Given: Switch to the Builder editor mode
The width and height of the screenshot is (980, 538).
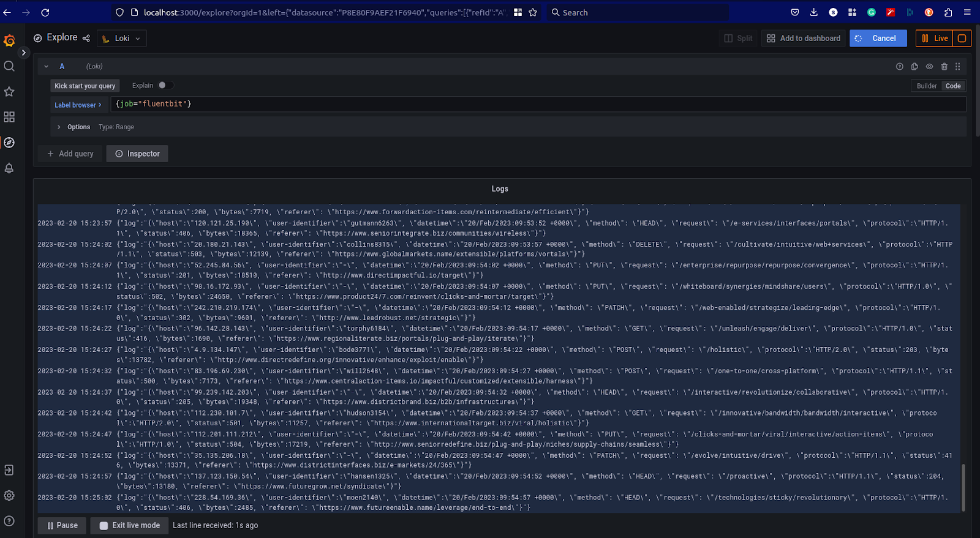Looking at the screenshot, I should 926,86.
